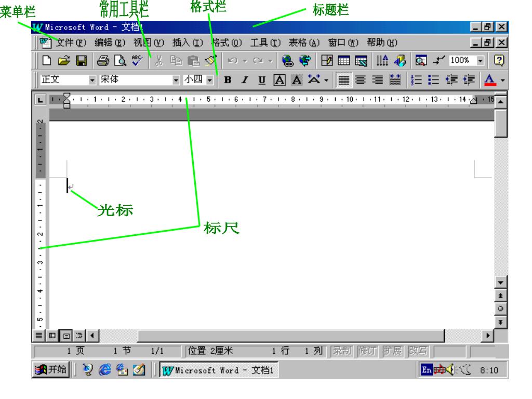Toggle distributed alignment
Image resolution: width=532 pixels, height=399 pixels.
[395, 80]
